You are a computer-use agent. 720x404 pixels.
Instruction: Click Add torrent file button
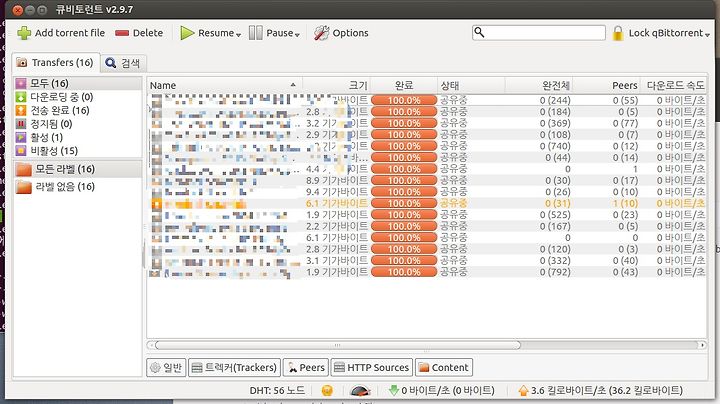61,33
